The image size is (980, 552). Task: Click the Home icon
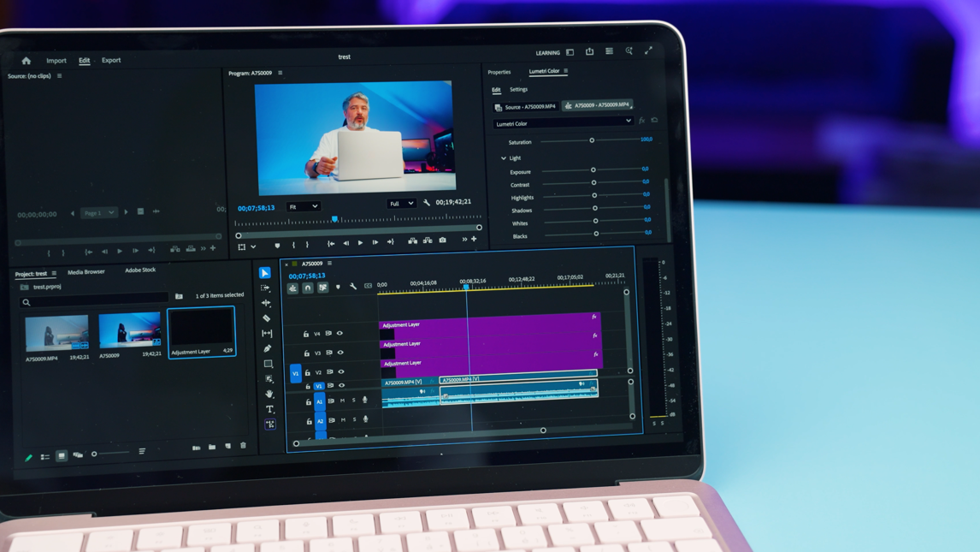point(27,61)
